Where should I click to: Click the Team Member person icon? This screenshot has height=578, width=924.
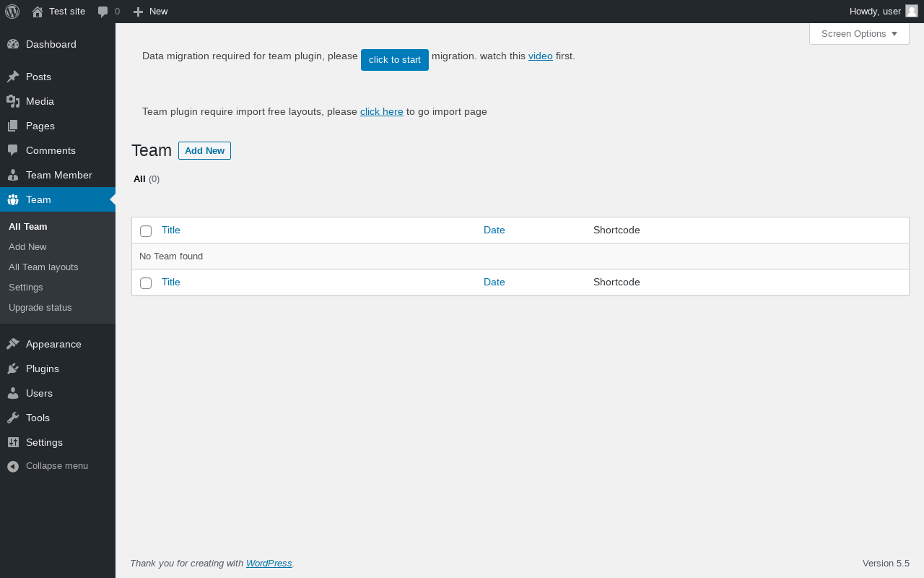(13, 175)
